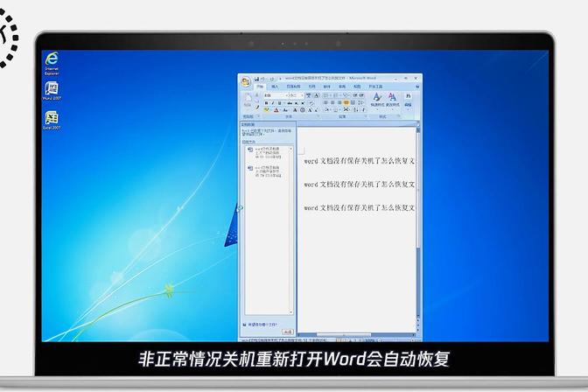The image size is (588, 392).
Task: Click the red font color button
Action: [x=276, y=110]
